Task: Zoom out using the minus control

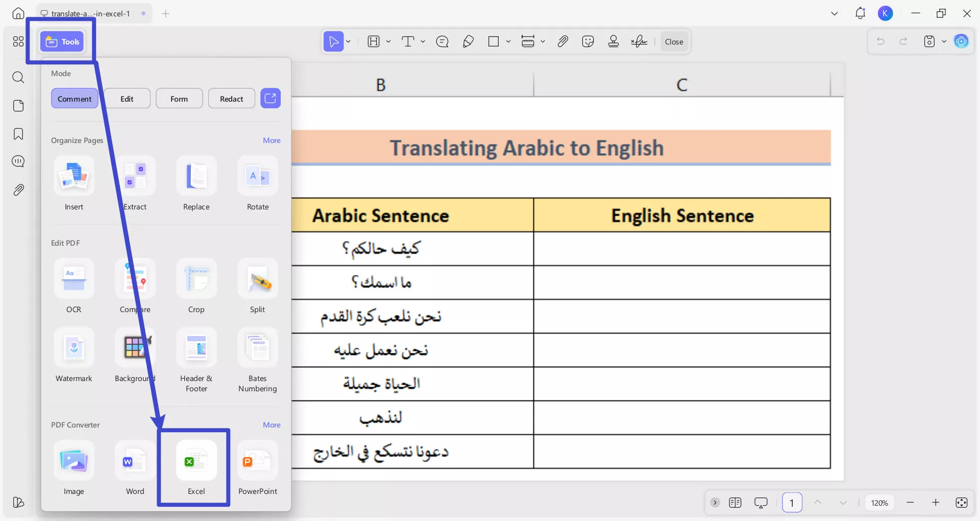Action: (x=911, y=503)
